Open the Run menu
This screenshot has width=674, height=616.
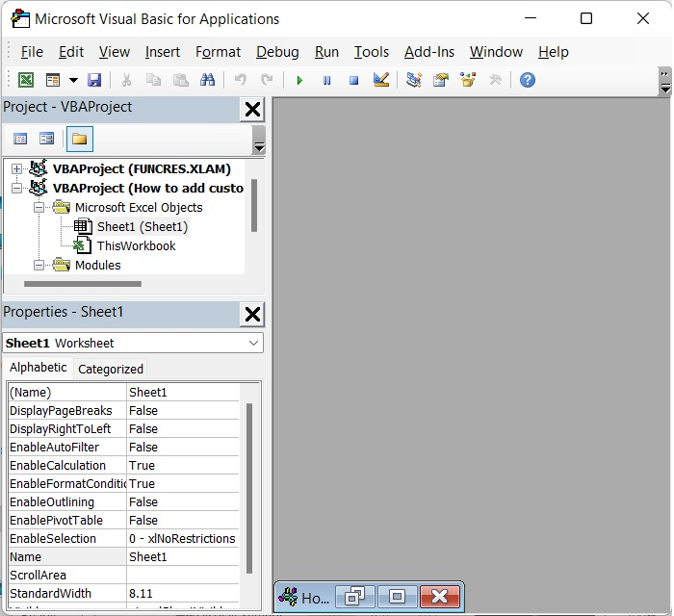pos(326,52)
